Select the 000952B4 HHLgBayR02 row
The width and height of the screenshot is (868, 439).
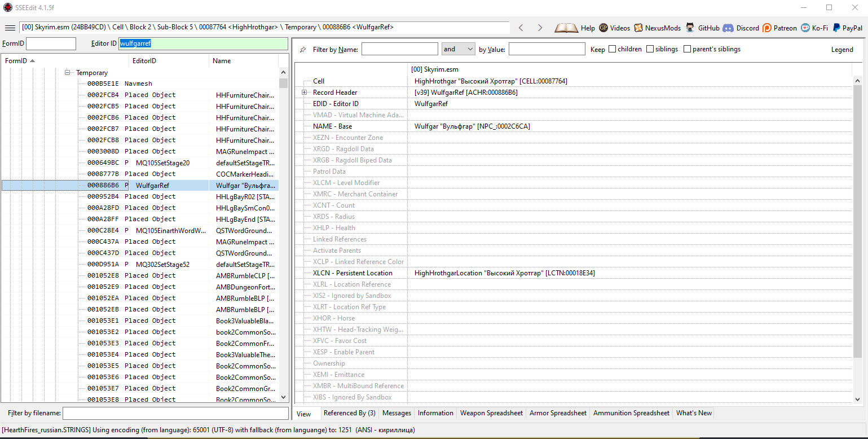point(140,196)
